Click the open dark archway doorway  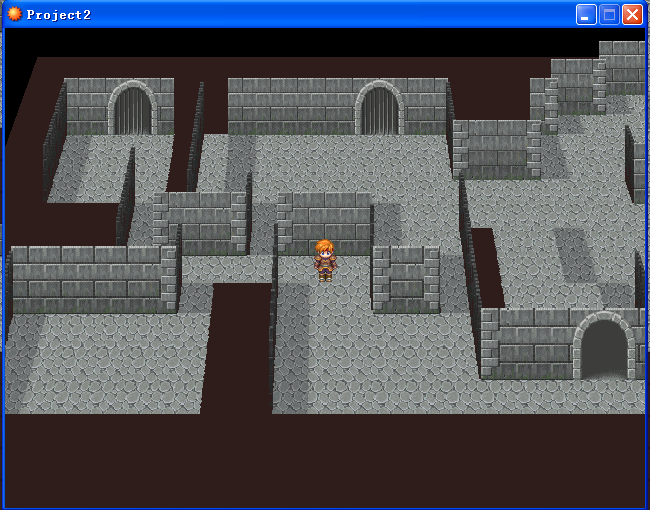604,347
